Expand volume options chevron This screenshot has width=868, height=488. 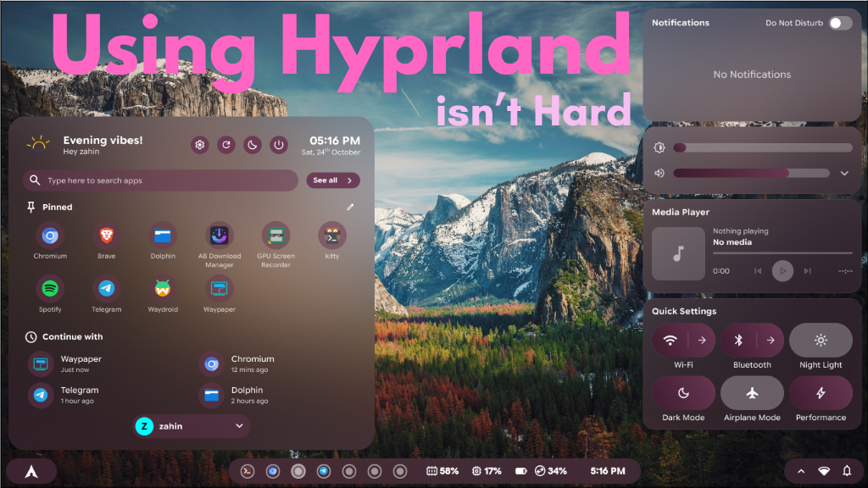coord(844,173)
